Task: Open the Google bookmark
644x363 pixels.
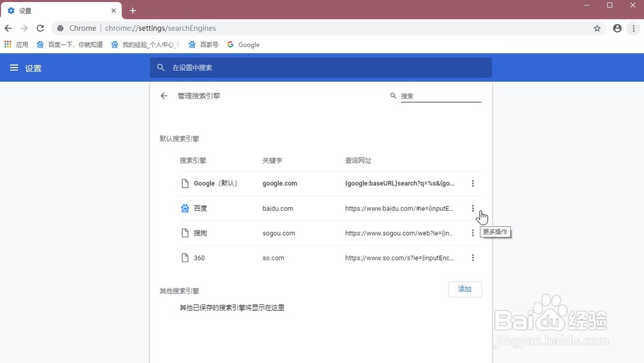Action: [243, 44]
